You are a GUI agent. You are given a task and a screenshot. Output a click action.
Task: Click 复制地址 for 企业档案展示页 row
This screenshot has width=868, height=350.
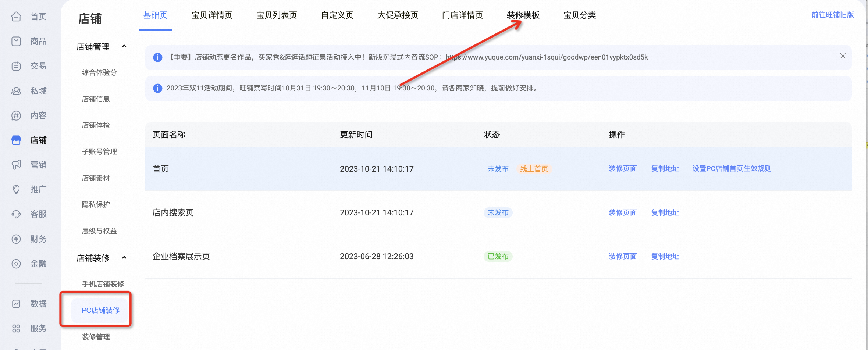(x=665, y=256)
